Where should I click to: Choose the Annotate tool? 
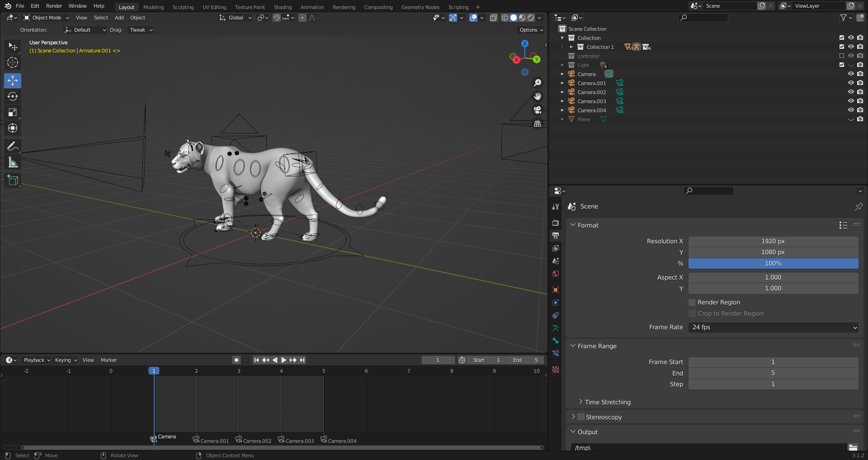tap(13, 146)
